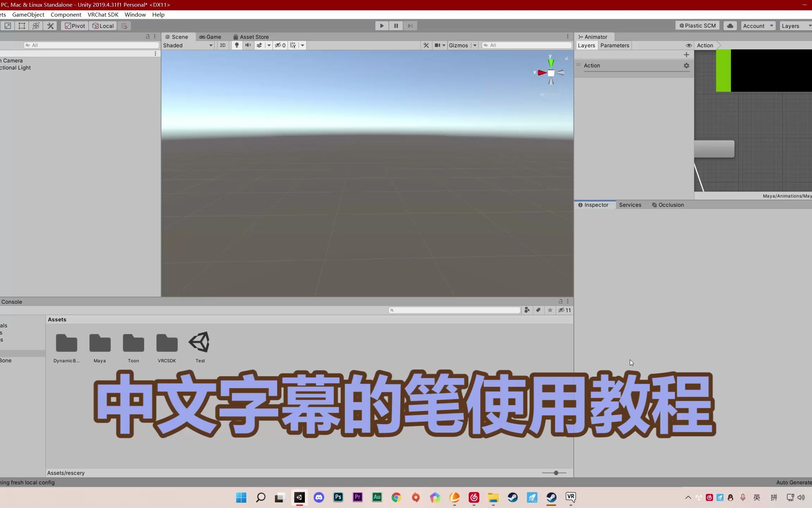
Task: Click the Pause button
Action: click(396, 26)
